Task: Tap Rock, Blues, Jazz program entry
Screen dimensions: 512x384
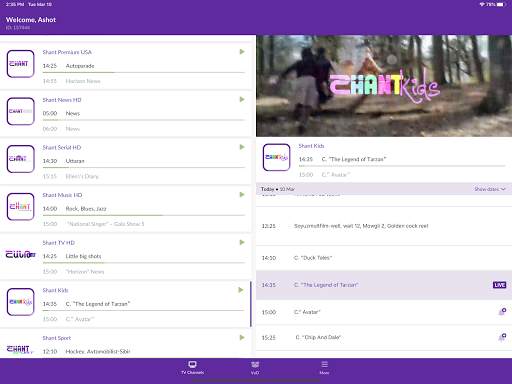Action: pyautogui.click(x=86, y=209)
